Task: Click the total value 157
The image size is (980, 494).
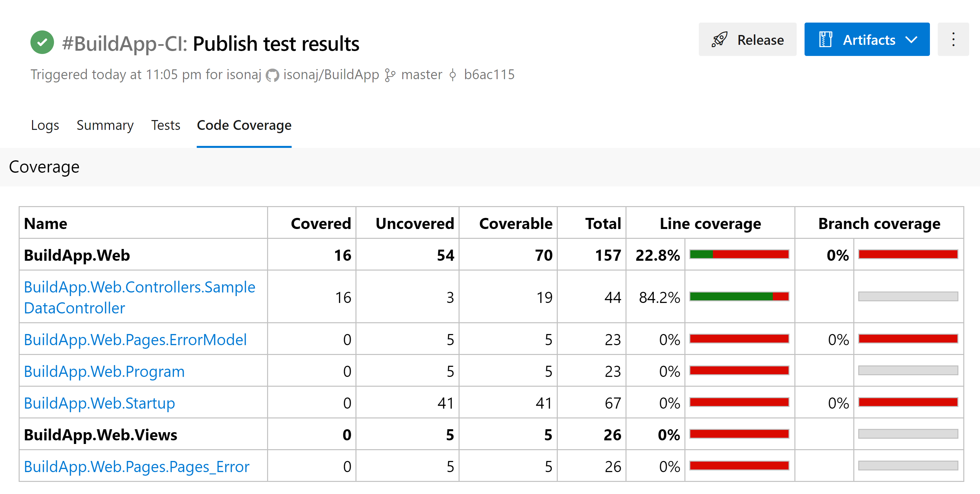Action: tap(608, 255)
